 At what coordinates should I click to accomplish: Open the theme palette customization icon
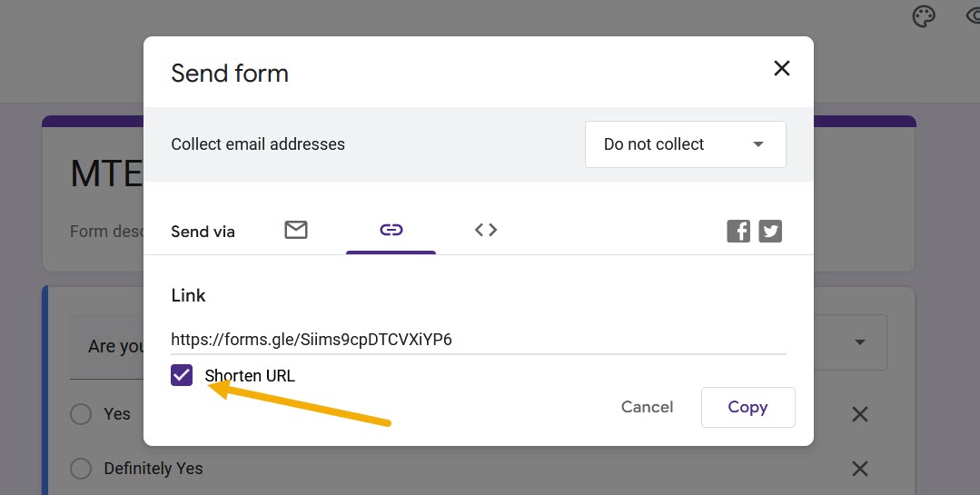click(924, 17)
